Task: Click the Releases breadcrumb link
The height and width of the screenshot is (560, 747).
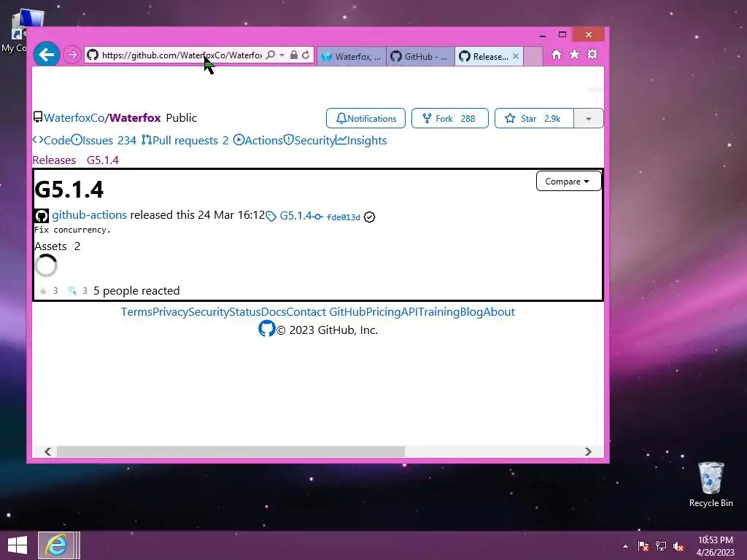Action: click(54, 160)
